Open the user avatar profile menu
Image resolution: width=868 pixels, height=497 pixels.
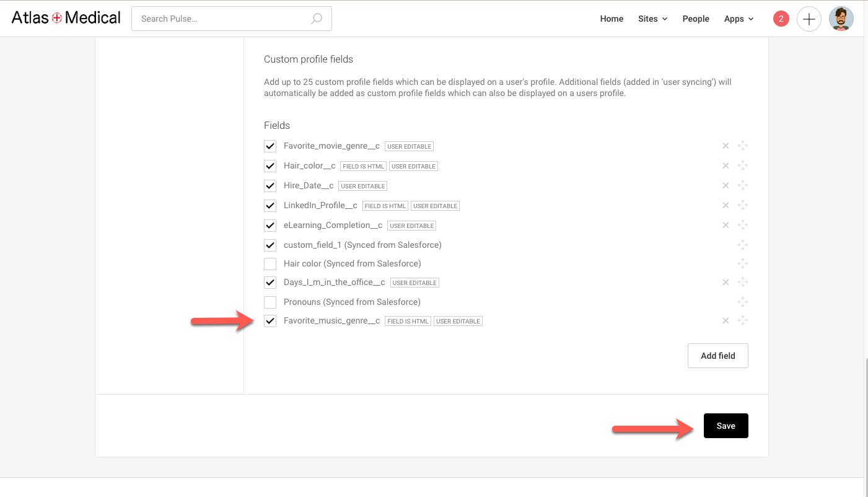pyautogui.click(x=841, y=19)
